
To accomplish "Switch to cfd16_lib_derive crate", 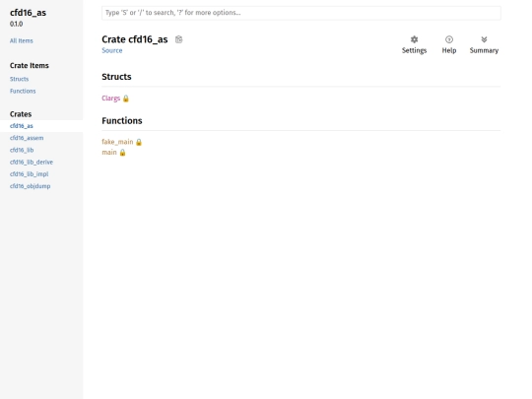I will tap(32, 163).
